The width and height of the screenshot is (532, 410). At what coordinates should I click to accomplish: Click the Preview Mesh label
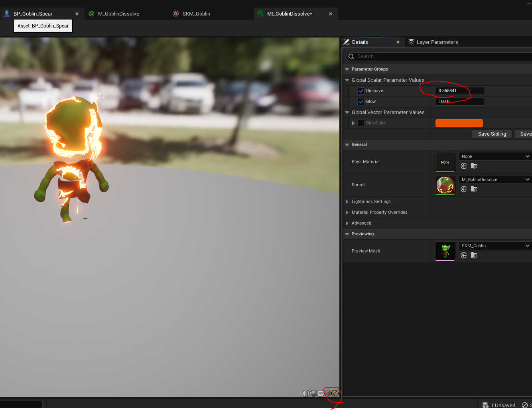click(x=366, y=251)
